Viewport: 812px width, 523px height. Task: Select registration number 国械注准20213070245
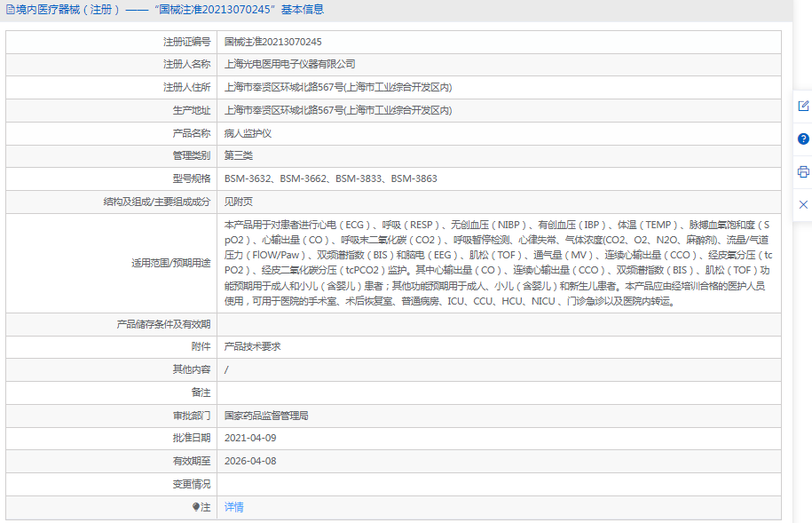pyautogui.click(x=271, y=41)
